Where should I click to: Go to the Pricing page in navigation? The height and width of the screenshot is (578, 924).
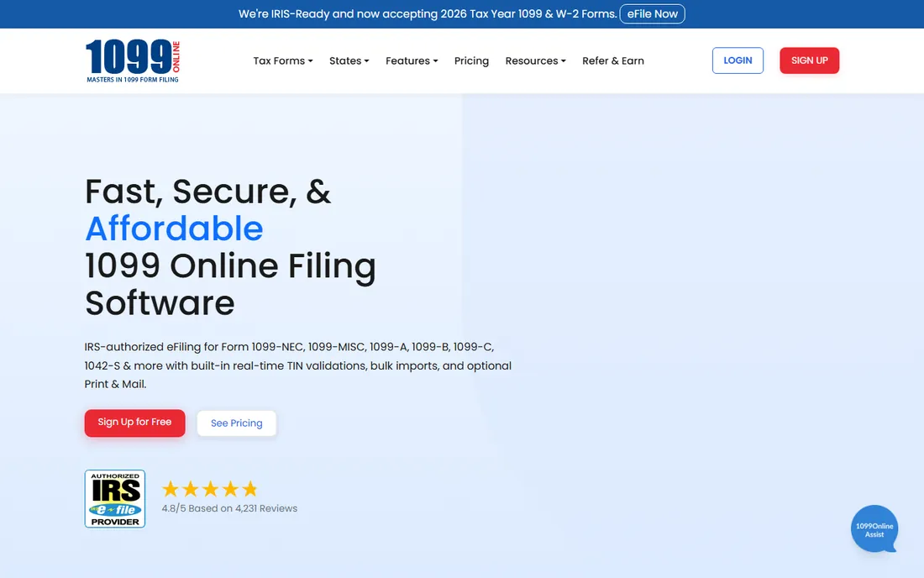click(471, 60)
